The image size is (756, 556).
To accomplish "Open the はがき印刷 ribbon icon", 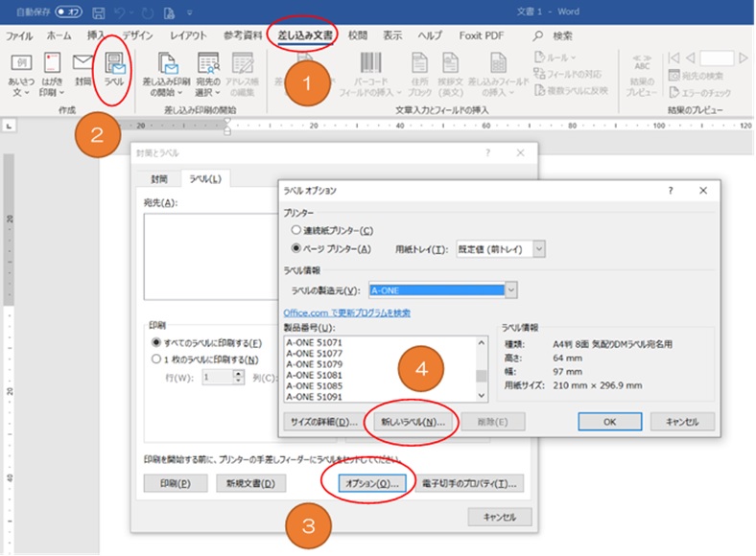I will click(x=53, y=71).
